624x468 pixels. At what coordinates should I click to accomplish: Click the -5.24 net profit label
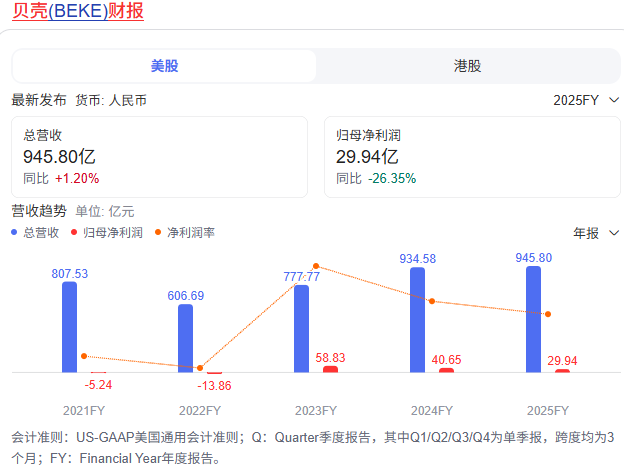click(x=98, y=385)
